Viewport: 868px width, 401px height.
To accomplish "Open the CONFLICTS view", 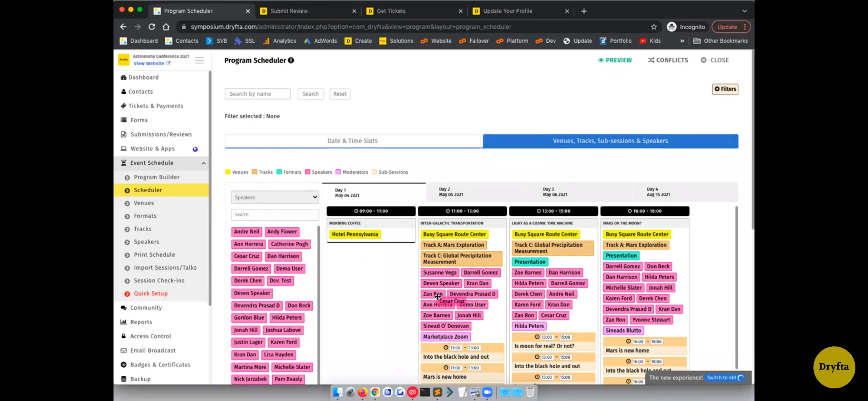I will click(x=668, y=60).
